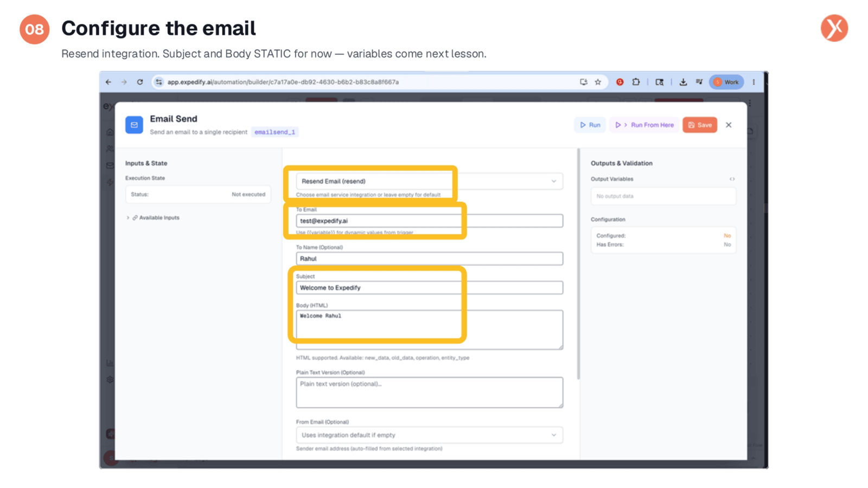Click the site info icon in address bar
This screenshot has width=868, height=488.
coord(159,82)
